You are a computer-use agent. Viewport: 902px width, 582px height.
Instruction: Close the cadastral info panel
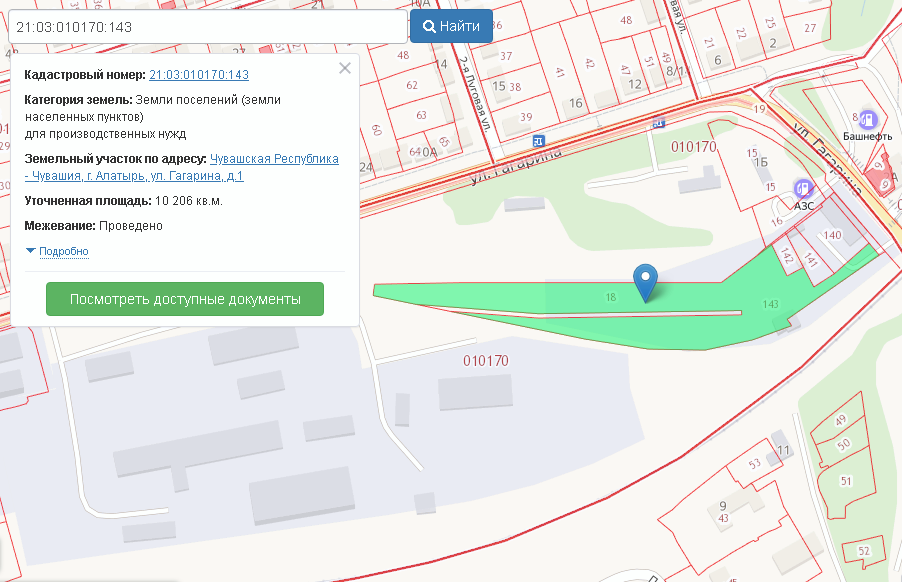pos(345,69)
